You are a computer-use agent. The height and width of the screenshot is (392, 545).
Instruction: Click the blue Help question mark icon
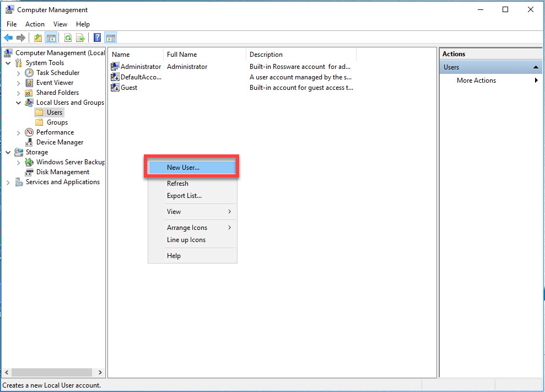click(97, 37)
